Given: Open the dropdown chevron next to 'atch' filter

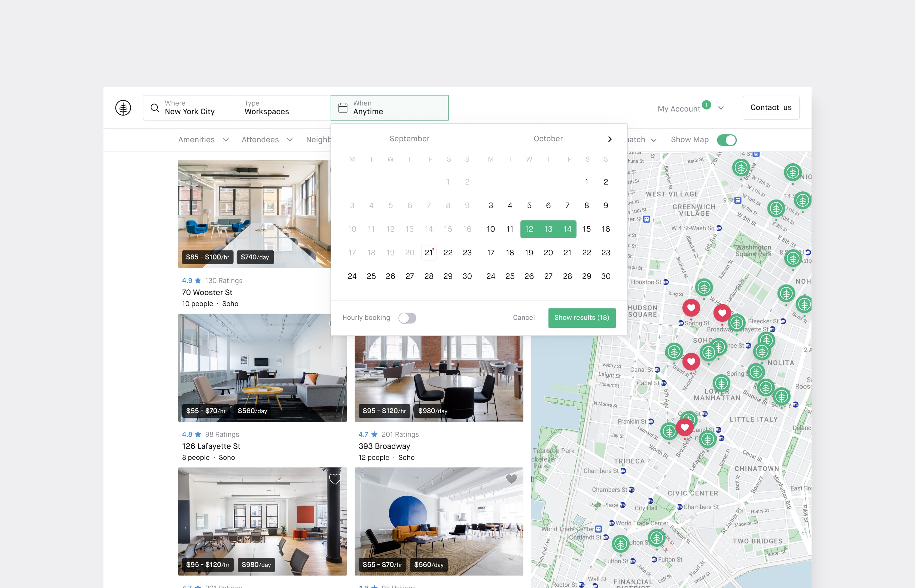Looking at the screenshot, I should click(x=653, y=140).
